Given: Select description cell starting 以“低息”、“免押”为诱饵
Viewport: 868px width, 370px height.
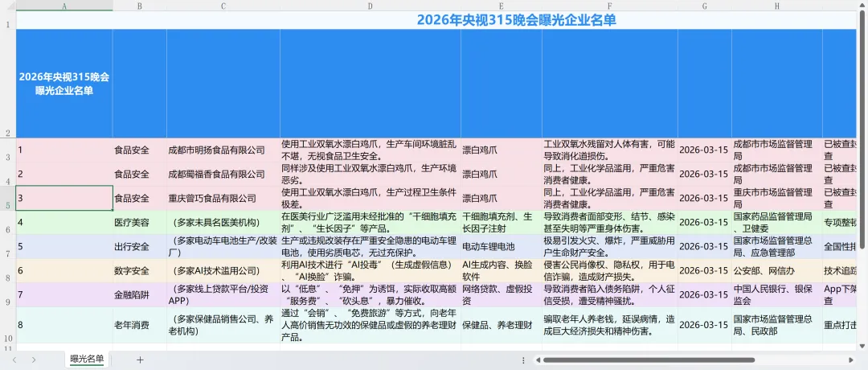Looking at the screenshot, I should [371, 294].
